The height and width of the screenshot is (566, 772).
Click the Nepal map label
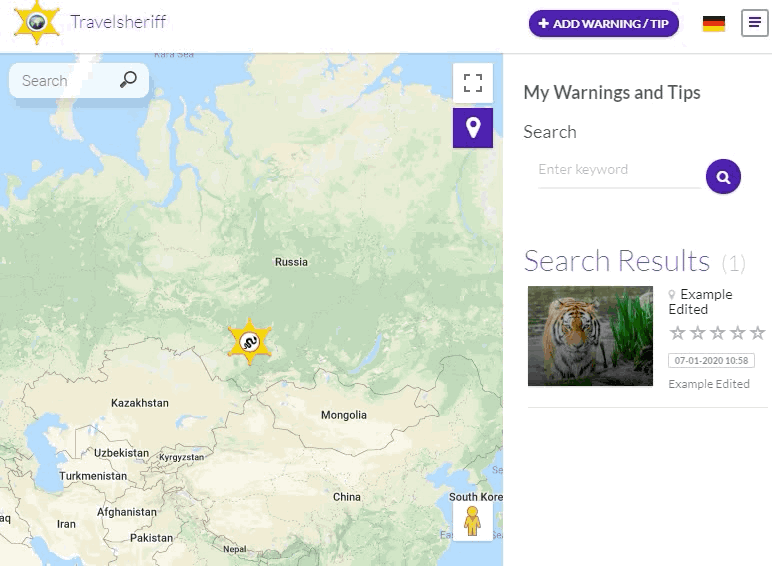coord(234,549)
